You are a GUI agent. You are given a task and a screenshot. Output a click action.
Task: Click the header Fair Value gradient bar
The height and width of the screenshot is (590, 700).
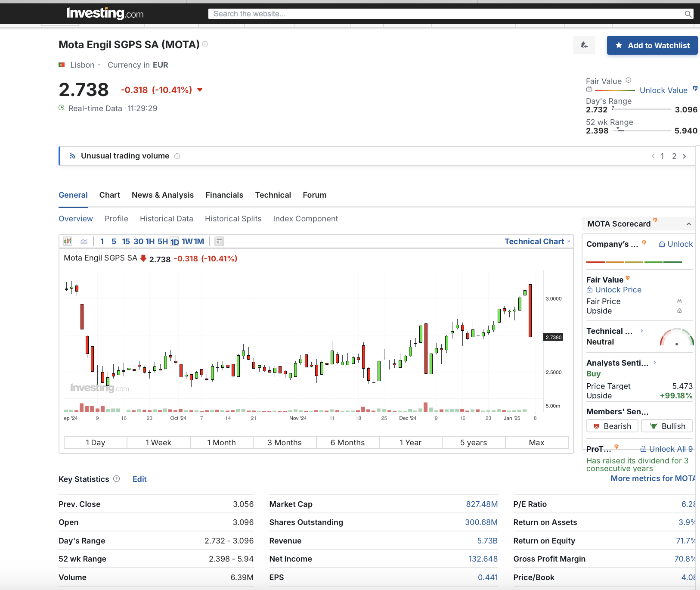coord(615,90)
